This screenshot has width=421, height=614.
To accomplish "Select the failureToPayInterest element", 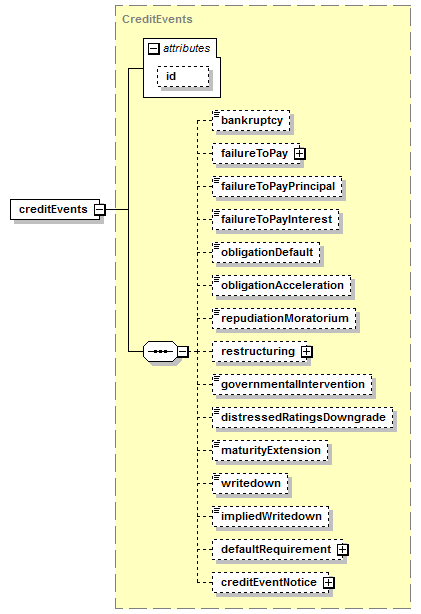I will (x=276, y=219).
